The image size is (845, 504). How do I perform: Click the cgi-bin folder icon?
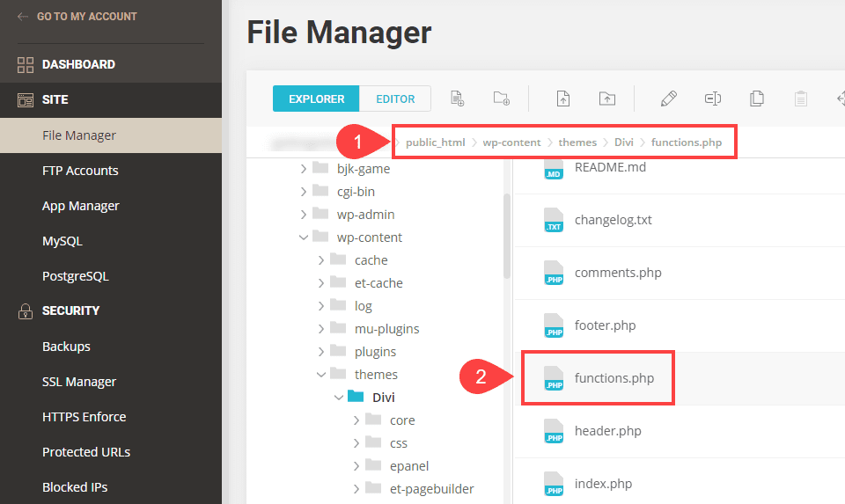[320, 191]
